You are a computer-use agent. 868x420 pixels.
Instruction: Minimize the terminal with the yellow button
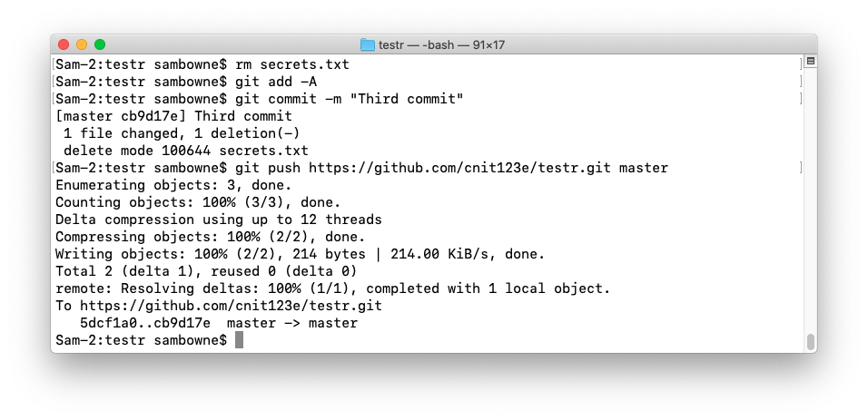coord(82,44)
